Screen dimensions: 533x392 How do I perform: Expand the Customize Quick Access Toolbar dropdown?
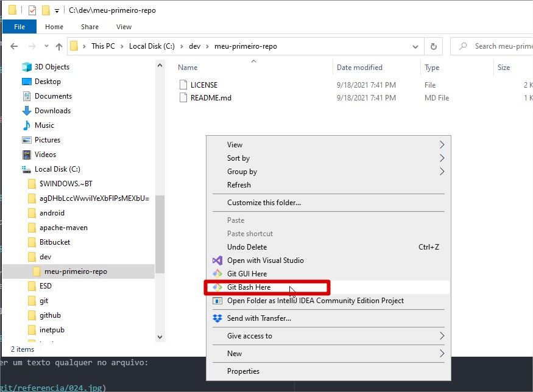tap(57, 11)
